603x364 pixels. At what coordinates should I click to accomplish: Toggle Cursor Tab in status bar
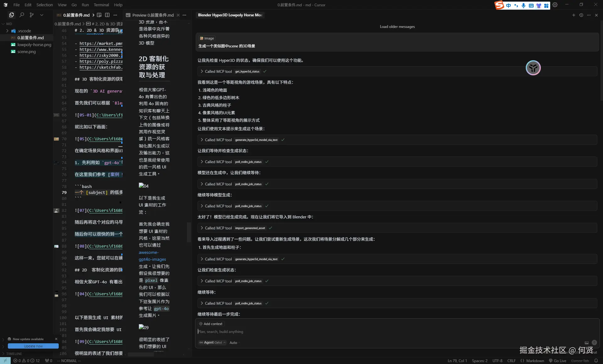pyautogui.click(x=580, y=361)
